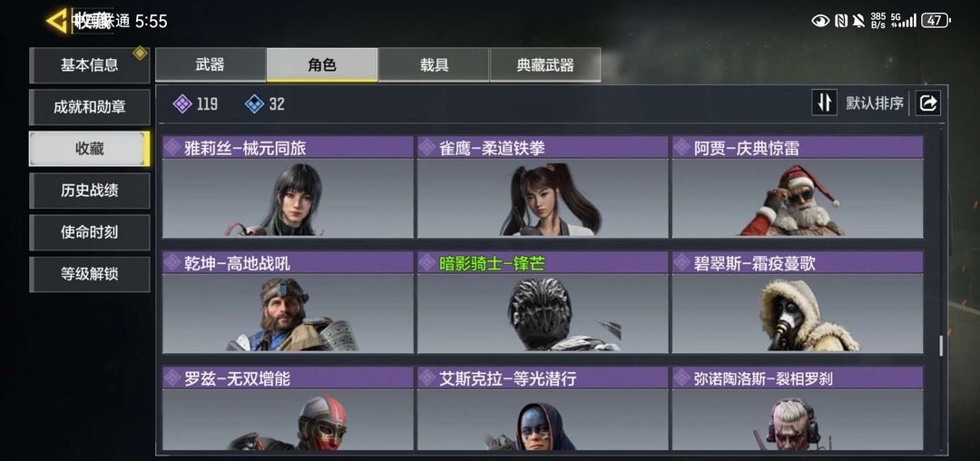This screenshot has width=980, height=461.
Task: Click the rarity icon on 雅莉丝-械元同旅
Action: 172,147
